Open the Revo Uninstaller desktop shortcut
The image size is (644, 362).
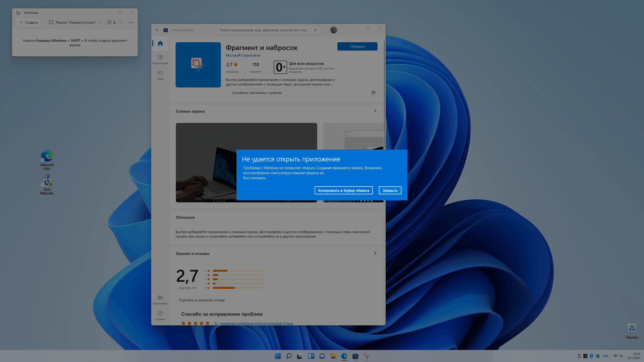tap(47, 184)
